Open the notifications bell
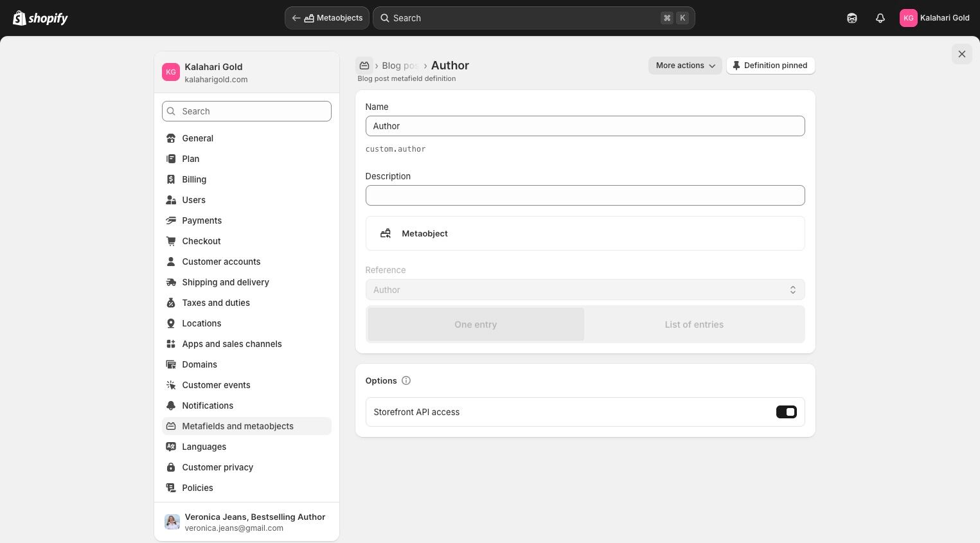 click(880, 18)
